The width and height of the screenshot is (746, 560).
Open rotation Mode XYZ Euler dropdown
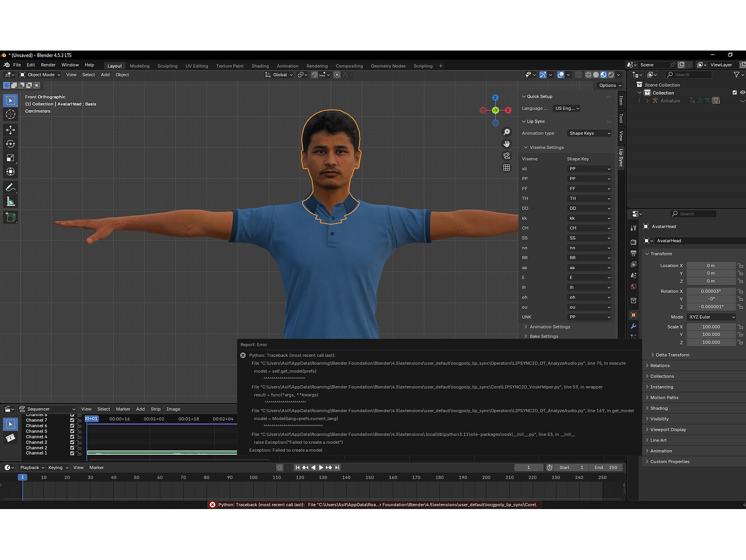tap(711, 317)
